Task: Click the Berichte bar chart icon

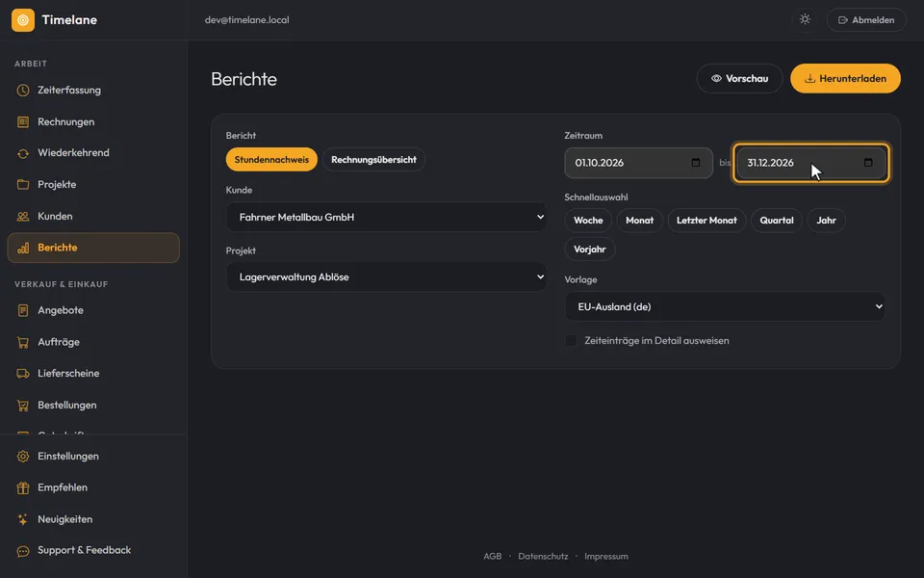Action: click(23, 248)
